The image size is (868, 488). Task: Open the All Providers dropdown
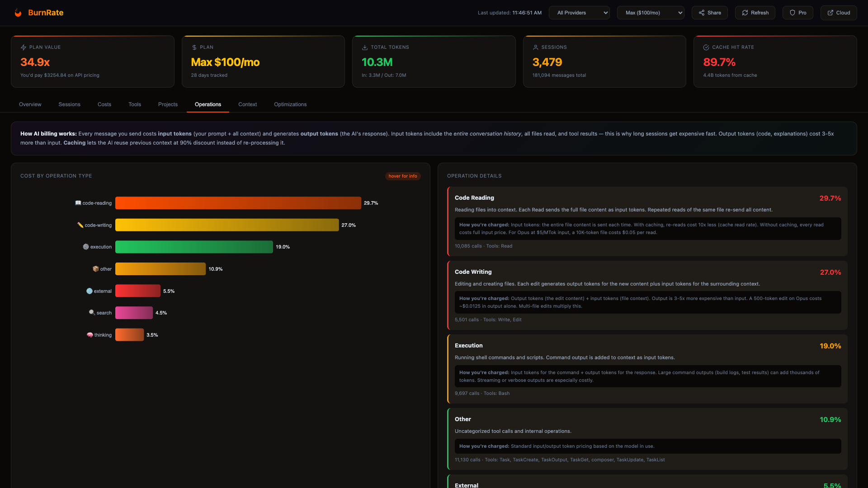pyautogui.click(x=579, y=13)
